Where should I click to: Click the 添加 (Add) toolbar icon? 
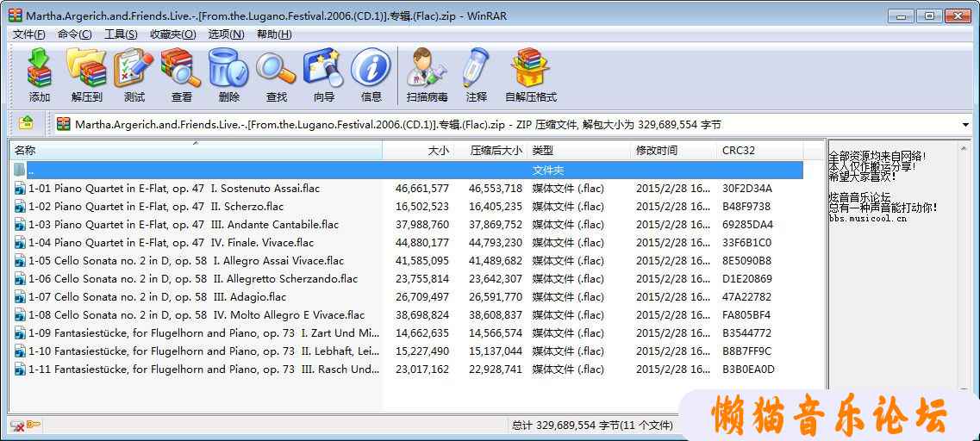click(x=39, y=68)
